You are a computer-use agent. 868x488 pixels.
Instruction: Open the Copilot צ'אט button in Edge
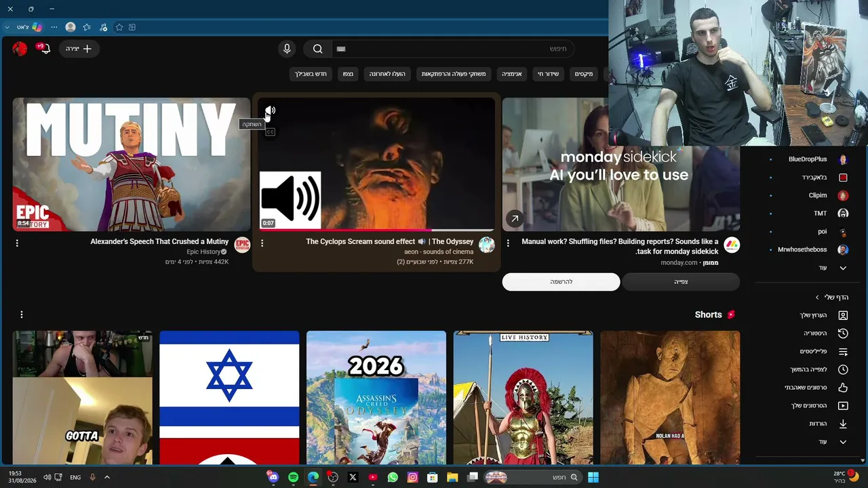coord(29,27)
